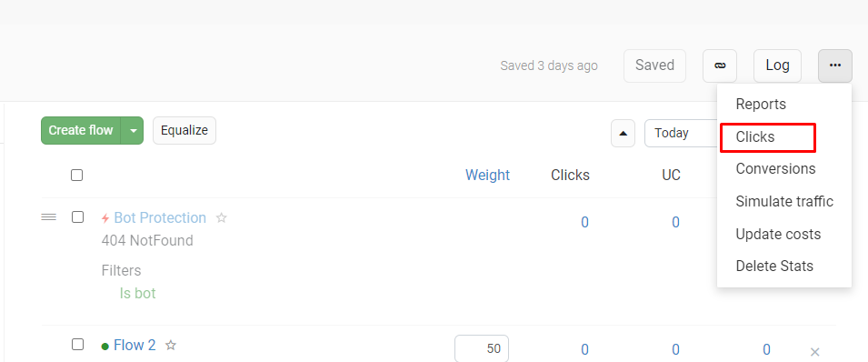Tick the select-all flows checkbox
The height and width of the screenshot is (362, 868).
pyautogui.click(x=77, y=176)
